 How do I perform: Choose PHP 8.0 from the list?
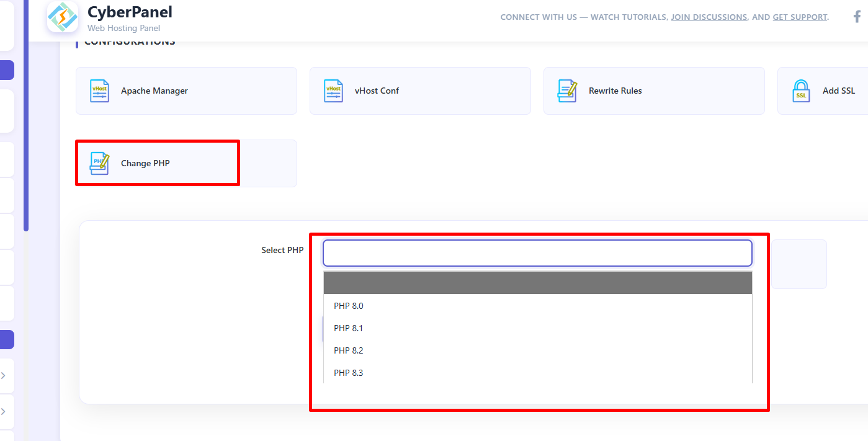click(349, 306)
